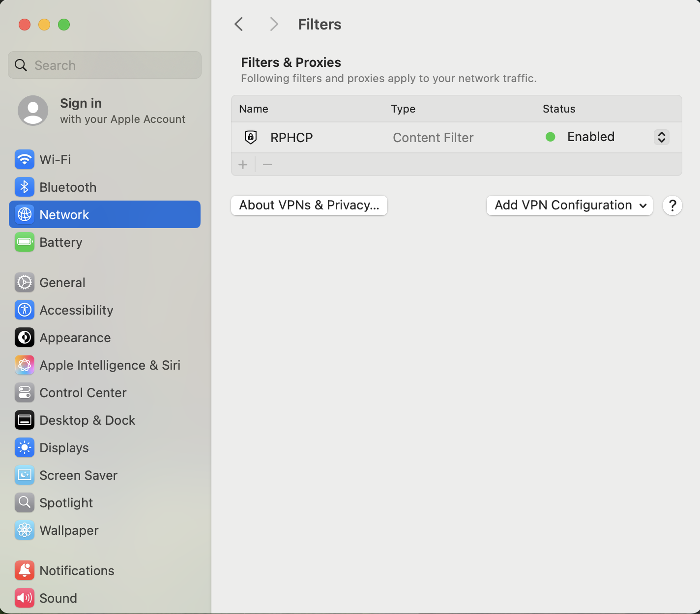Click the About VPNs & Privacy button

pyautogui.click(x=309, y=205)
